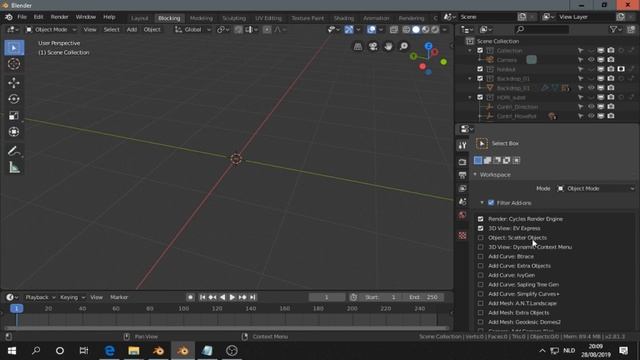Click the outliner search field
The width and height of the screenshot is (640, 360).
[x=542, y=29]
